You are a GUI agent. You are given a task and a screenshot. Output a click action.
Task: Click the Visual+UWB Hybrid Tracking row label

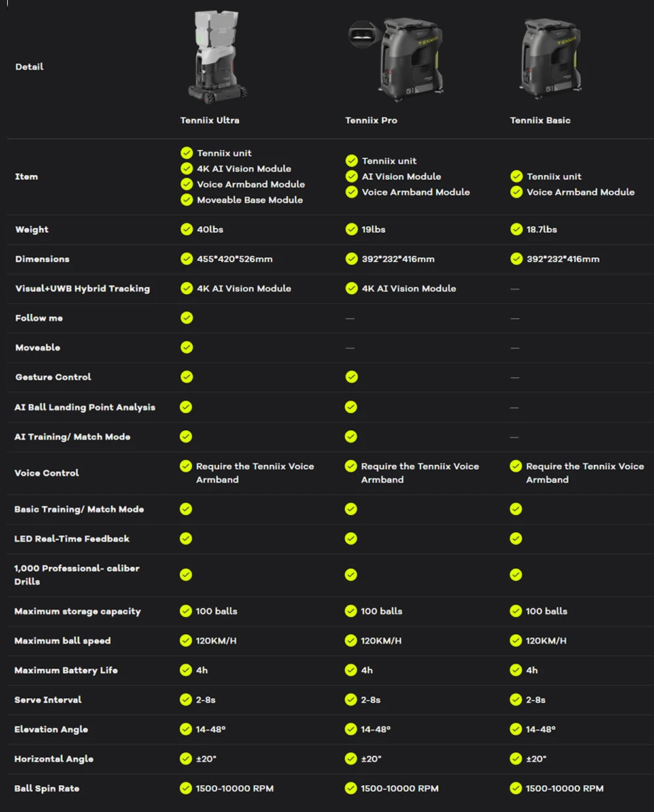pyautogui.click(x=82, y=288)
